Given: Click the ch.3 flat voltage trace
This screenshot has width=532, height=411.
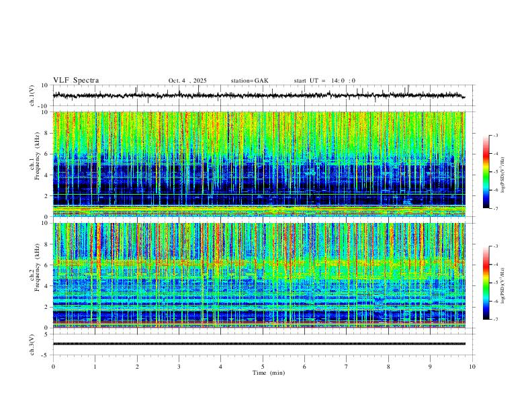Looking at the screenshot, I should (x=259, y=344).
